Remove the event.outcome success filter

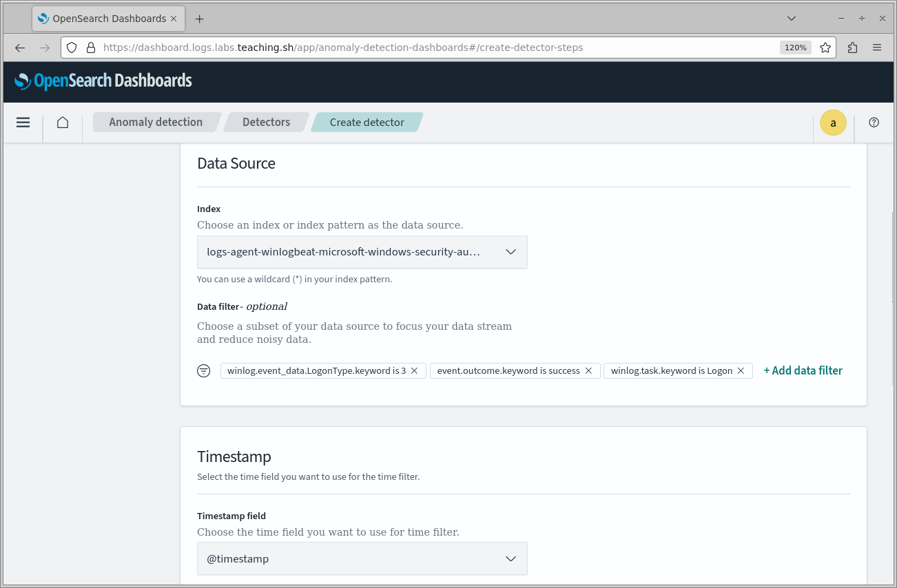click(x=588, y=370)
